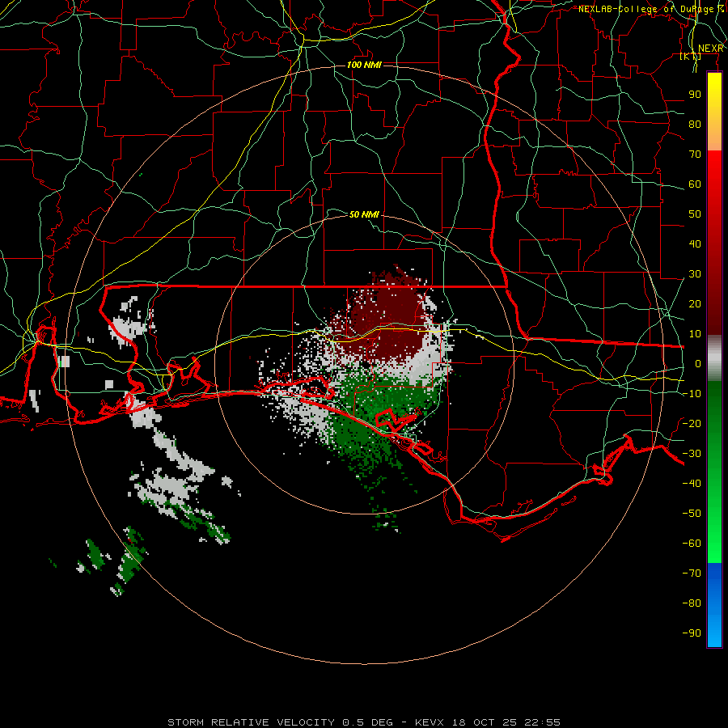Click the "0" label on the velocity scale
The width and height of the screenshot is (728, 728).
click(x=698, y=363)
